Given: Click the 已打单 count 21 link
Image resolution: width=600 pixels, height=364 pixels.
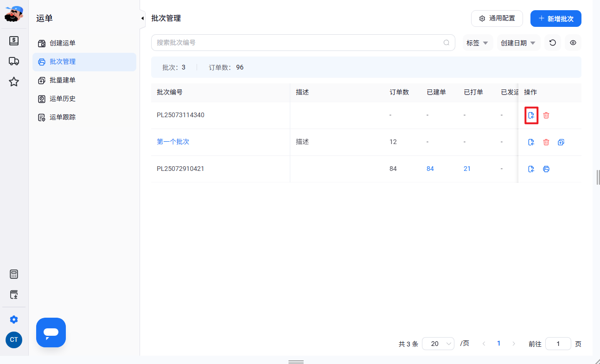Looking at the screenshot, I should pos(467,169).
